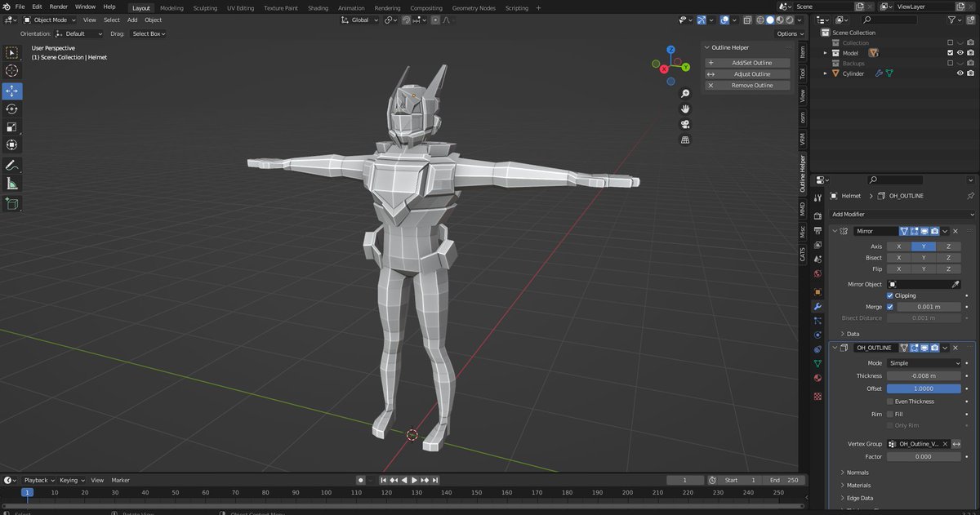Choose the Add Cube tool
The width and height of the screenshot is (980, 515).
pos(11,203)
